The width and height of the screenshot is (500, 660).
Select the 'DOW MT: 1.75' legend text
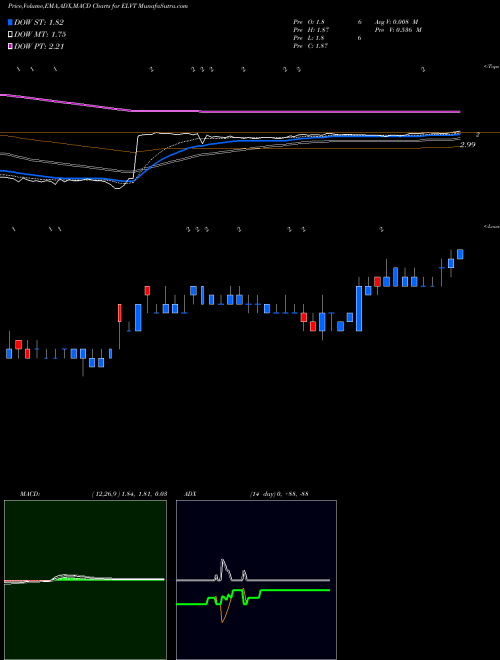tap(40, 35)
